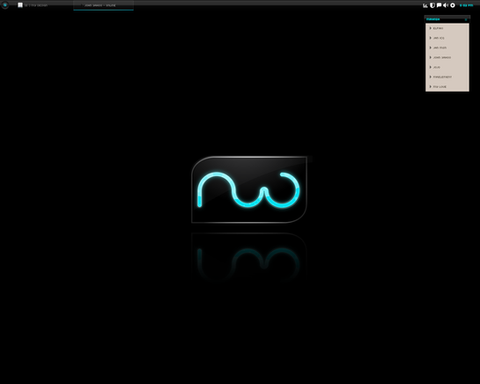Viewport: 480px width, 384px height.
Task: Click the glowing neon logo on the desktop
Action: click(x=249, y=189)
